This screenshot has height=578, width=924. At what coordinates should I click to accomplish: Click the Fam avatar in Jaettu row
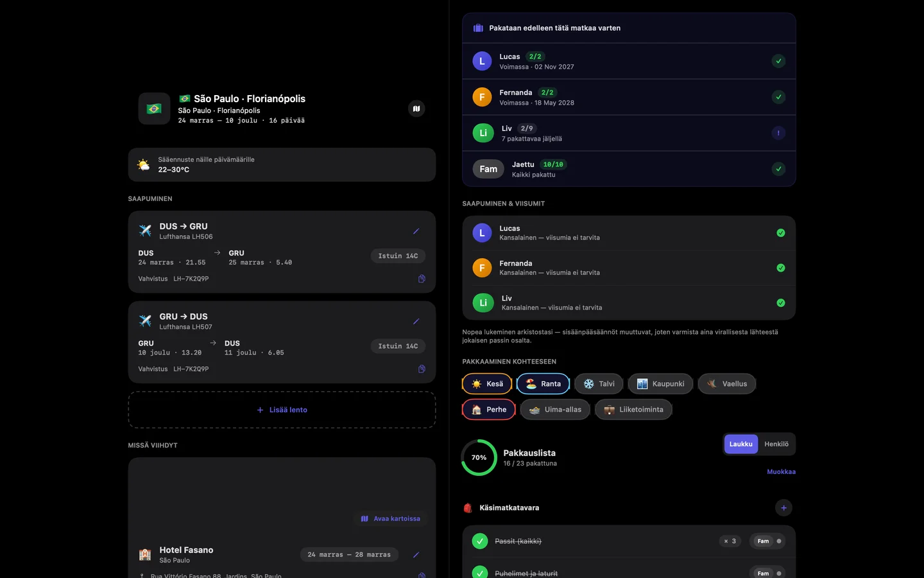488,169
